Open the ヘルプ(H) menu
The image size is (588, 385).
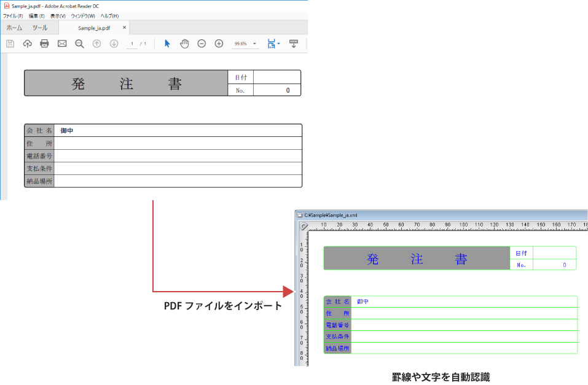click(x=109, y=16)
